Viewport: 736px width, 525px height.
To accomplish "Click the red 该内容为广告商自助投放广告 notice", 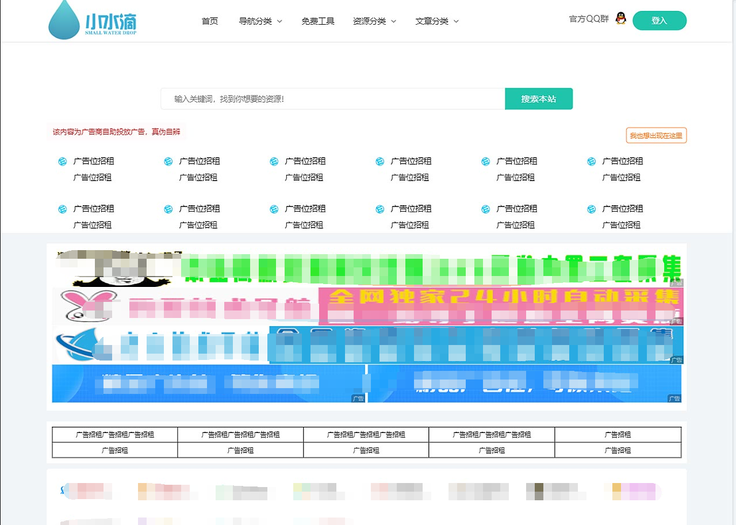I will tap(116, 131).
